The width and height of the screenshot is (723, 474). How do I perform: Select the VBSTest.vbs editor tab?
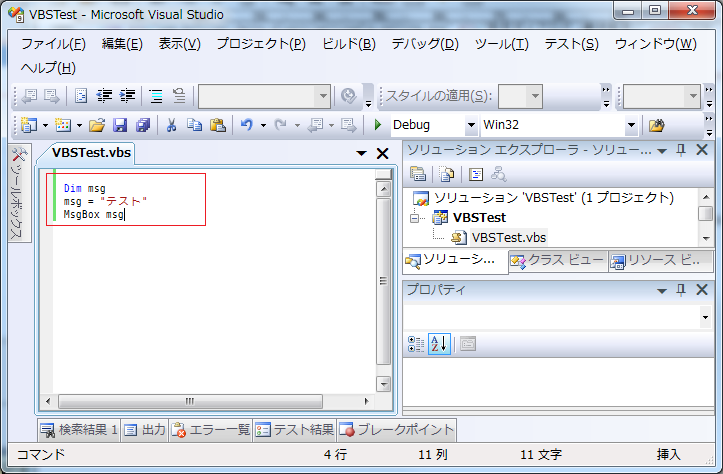coord(91,153)
